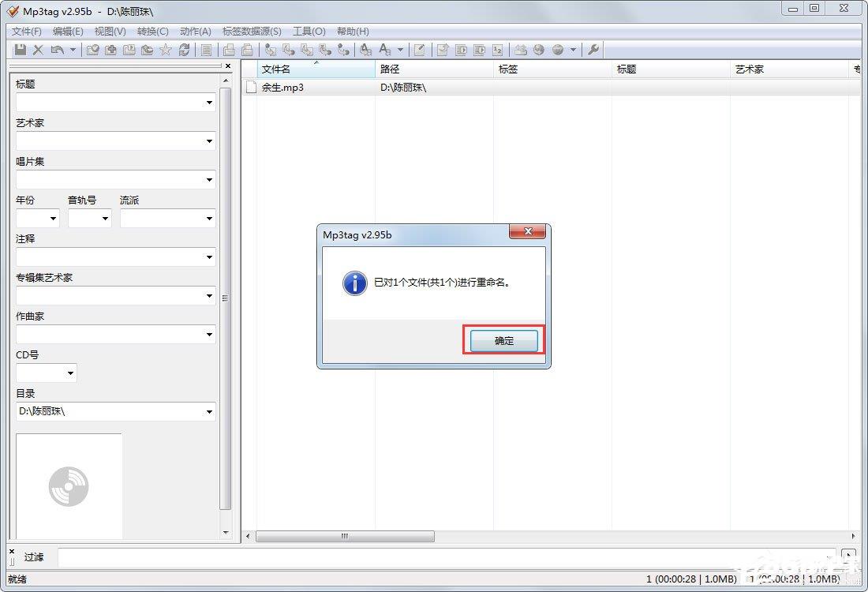
Task: Expand the 艺术家 field dropdown
Action: click(x=209, y=141)
